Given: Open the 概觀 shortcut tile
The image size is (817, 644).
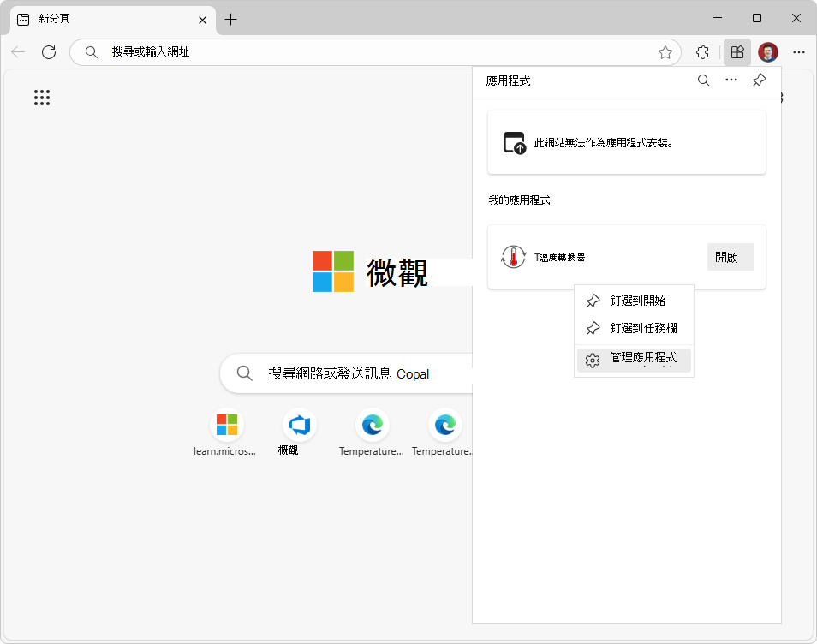Looking at the screenshot, I should (299, 424).
